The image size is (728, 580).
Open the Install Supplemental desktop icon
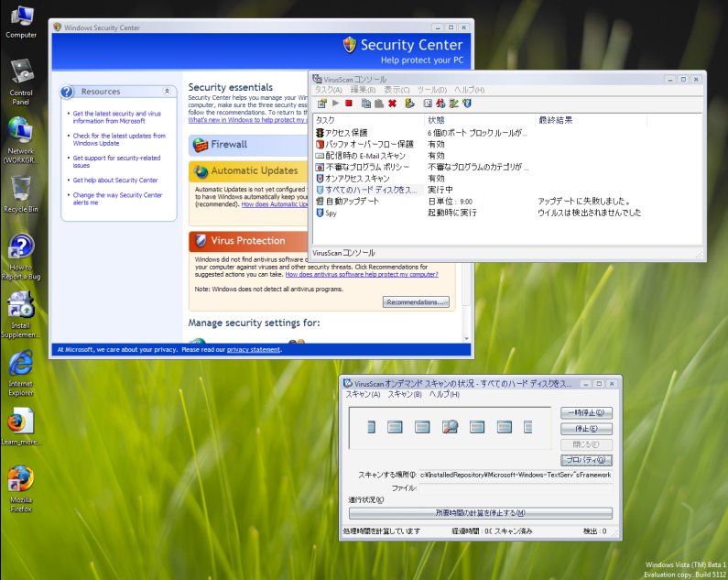pyautogui.click(x=21, y=314)
